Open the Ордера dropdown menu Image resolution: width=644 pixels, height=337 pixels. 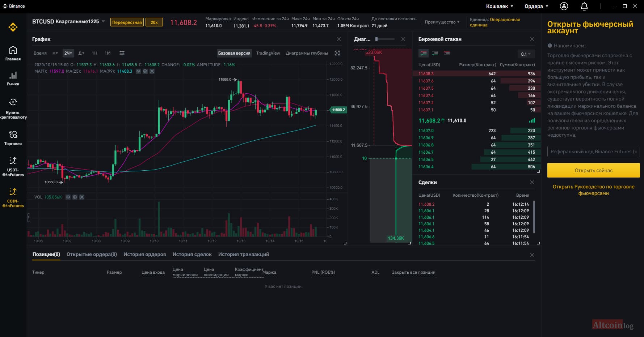pos(536,6)
